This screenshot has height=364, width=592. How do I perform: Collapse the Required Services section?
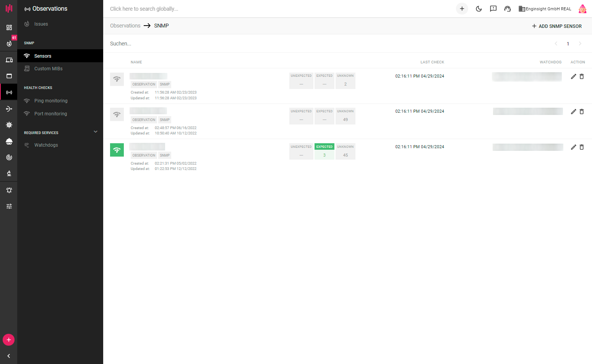point(96,132)
